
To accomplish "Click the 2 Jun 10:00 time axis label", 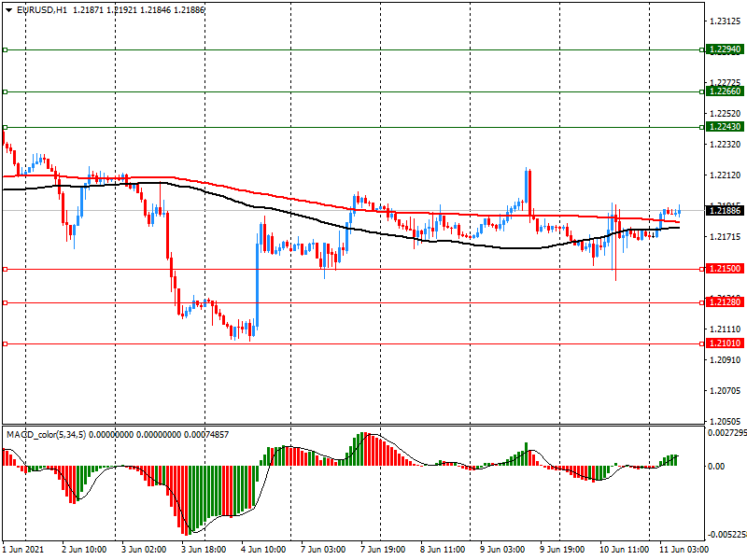I will tap(84, 550).
